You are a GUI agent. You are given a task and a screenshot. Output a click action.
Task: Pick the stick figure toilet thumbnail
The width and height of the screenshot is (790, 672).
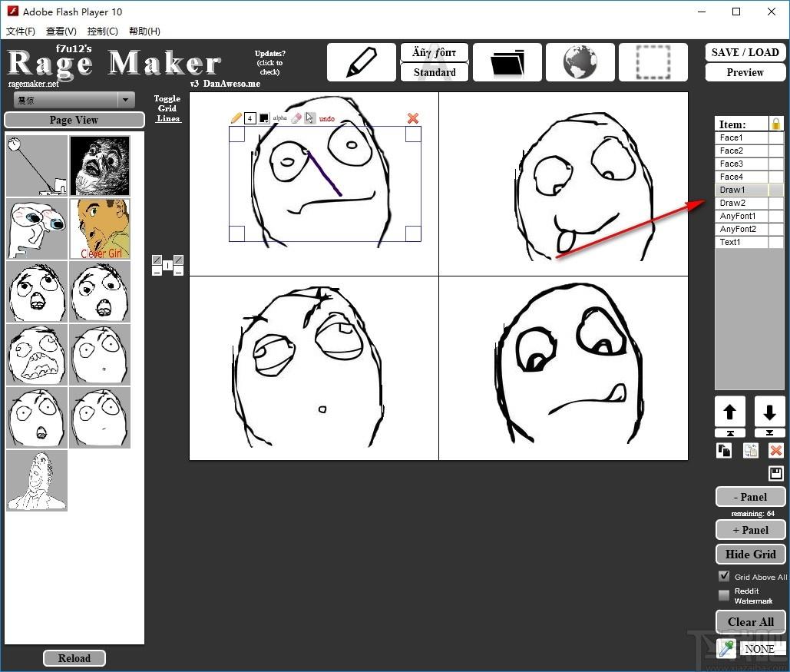coord(37,165)
